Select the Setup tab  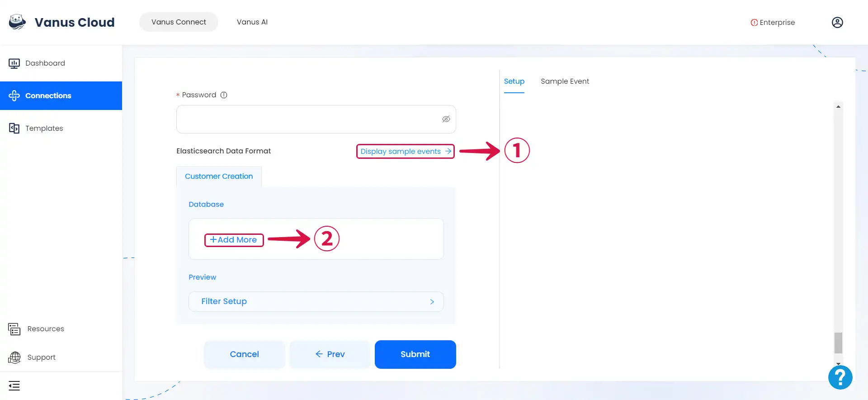(514, 81)
